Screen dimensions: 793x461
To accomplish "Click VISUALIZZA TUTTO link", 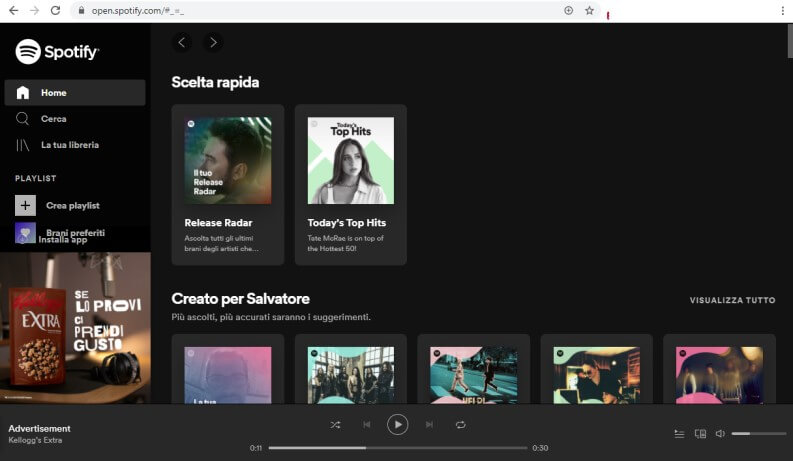I will tap(732, 300).
